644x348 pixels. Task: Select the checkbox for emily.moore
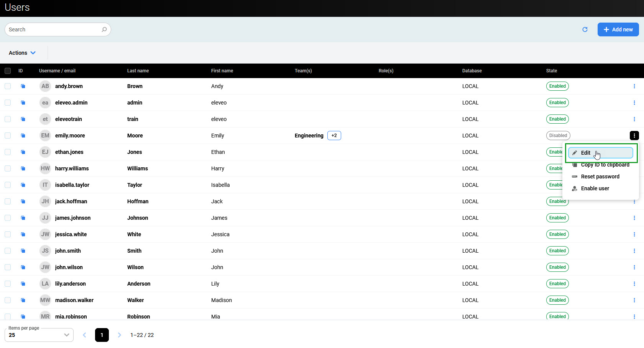(8, 136)
